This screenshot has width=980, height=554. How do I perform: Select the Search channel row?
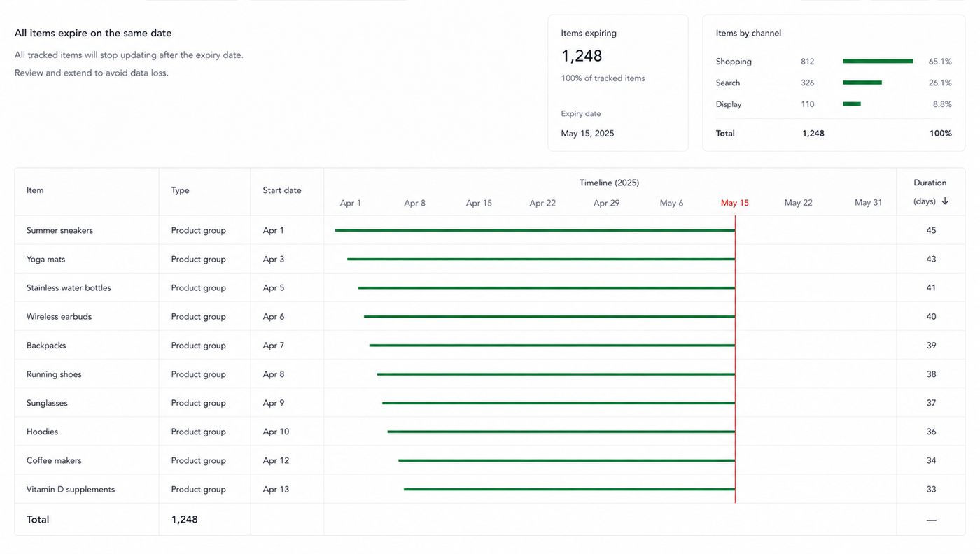834,83
